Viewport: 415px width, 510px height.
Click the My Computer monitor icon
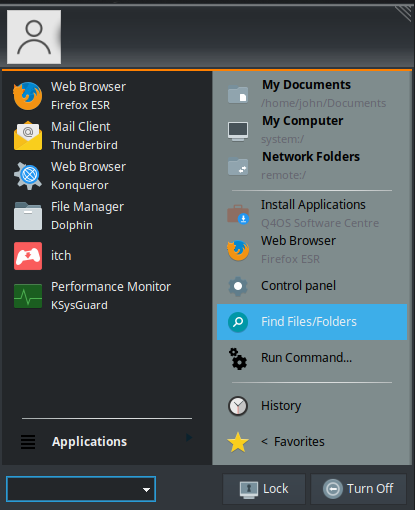tap(238, 131)
